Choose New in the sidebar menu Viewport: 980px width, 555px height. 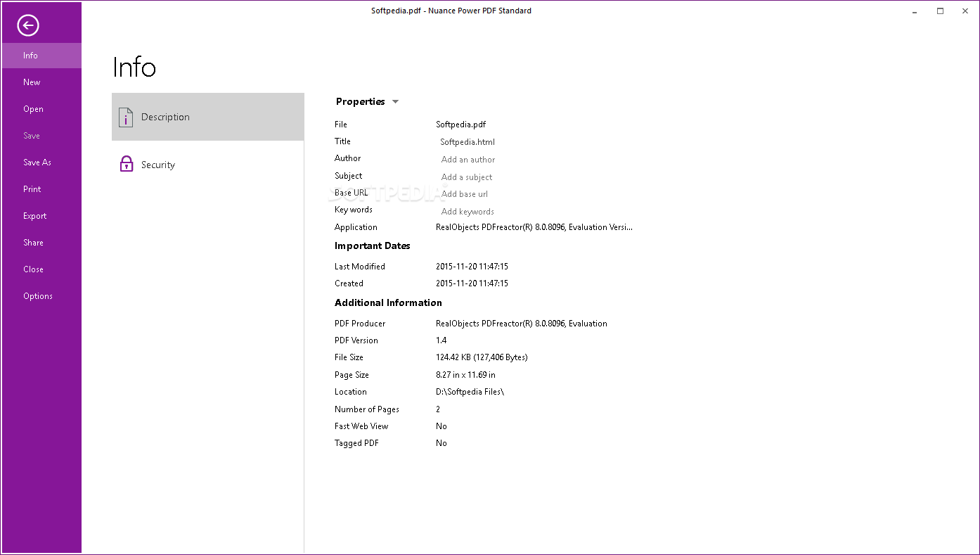[x=41, y=82]
